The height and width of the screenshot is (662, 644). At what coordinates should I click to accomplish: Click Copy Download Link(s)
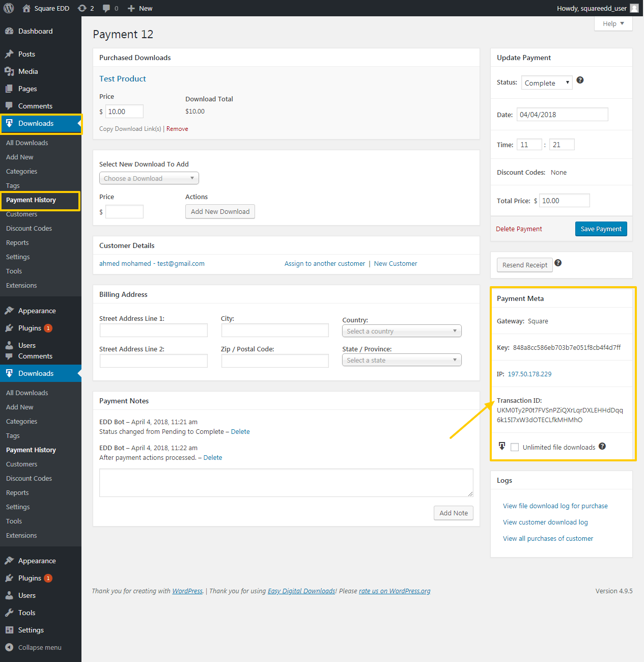click(x=130, y=129)
